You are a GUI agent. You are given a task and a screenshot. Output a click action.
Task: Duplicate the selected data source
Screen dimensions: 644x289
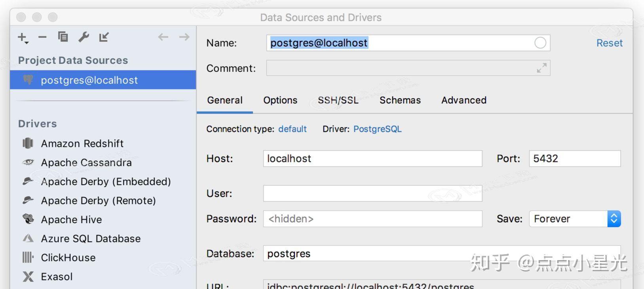[x=63, y=37]
